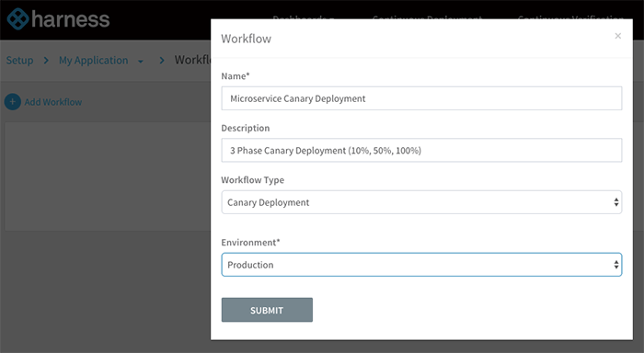Click into the Description input field

(x=421, y=150)
